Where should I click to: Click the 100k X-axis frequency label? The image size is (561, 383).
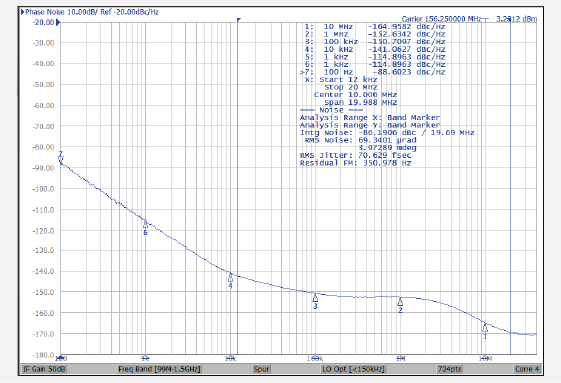[x=315, y=358]
